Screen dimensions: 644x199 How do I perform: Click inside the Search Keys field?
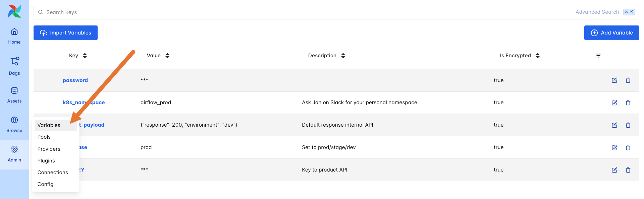tap(134, 12)
